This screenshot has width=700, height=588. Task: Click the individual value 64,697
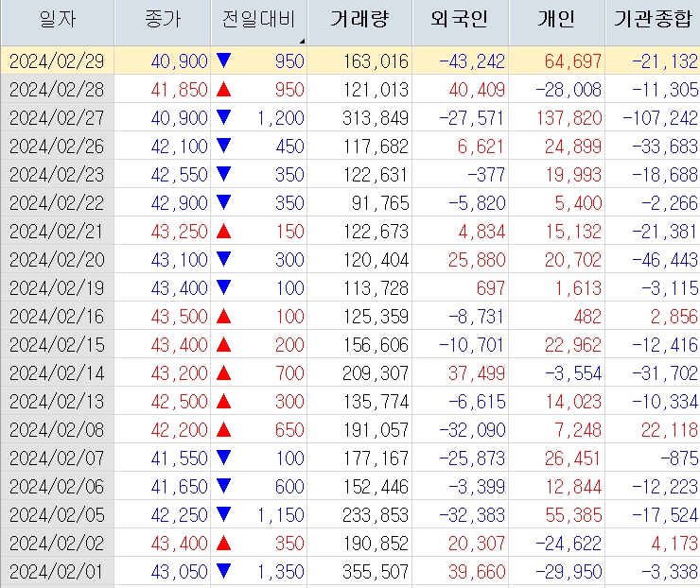pos(573,61)
